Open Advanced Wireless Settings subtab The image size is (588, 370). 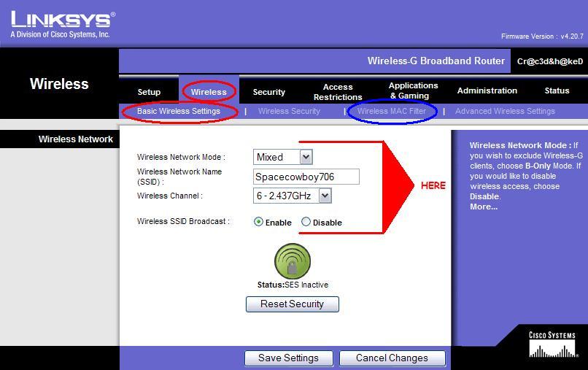[505, 111]
